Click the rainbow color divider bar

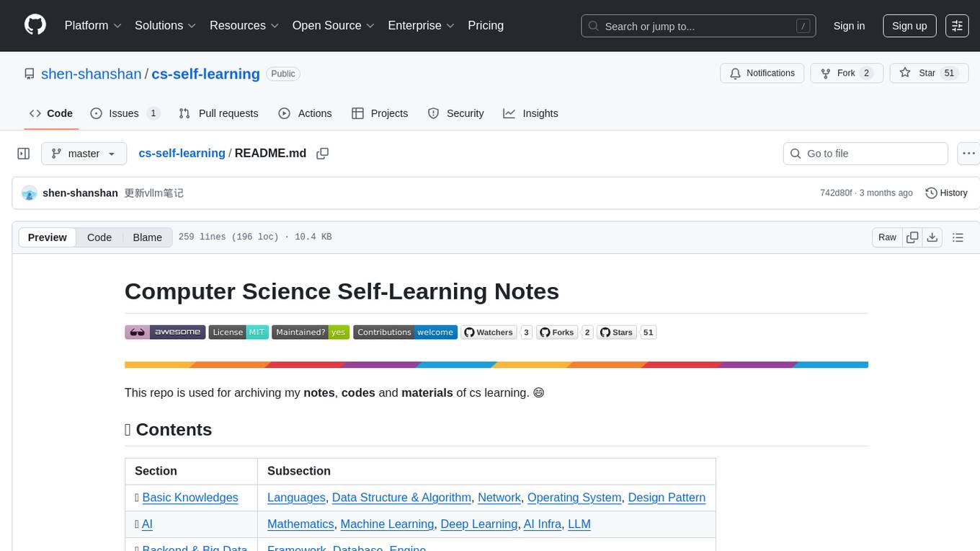pyautogui.click(x=496, y=365)
